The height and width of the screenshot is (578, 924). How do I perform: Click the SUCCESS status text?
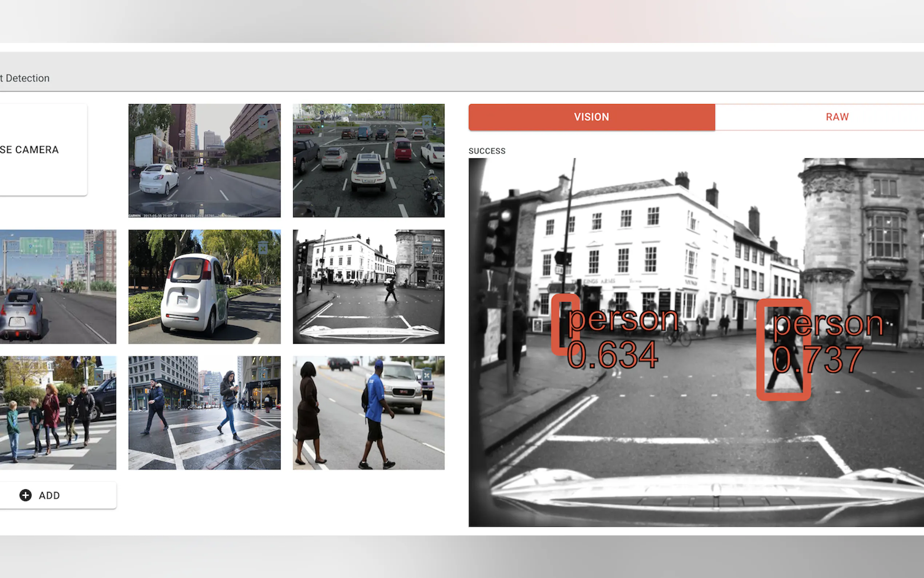pos(487,151)
